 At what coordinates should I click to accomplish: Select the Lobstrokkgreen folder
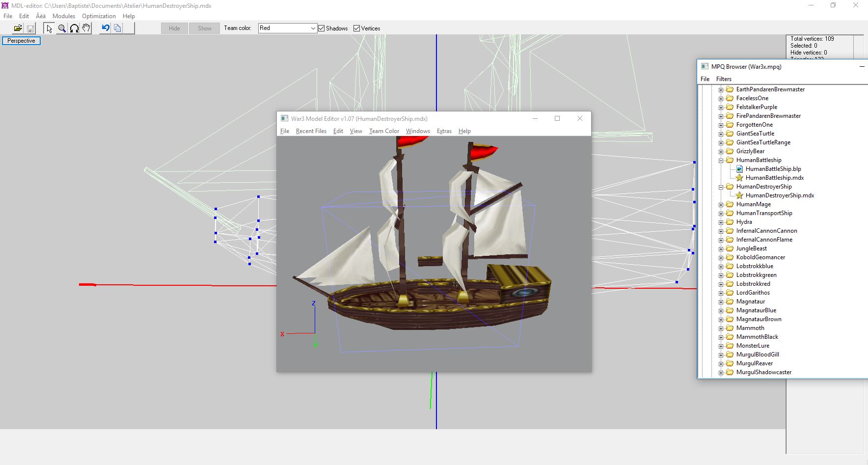756,275
